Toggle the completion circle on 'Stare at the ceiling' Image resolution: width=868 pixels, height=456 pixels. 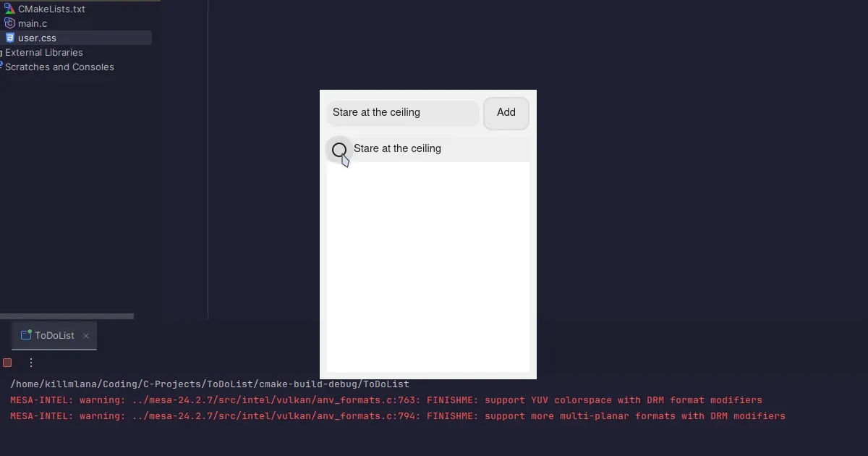pos(339,150)
